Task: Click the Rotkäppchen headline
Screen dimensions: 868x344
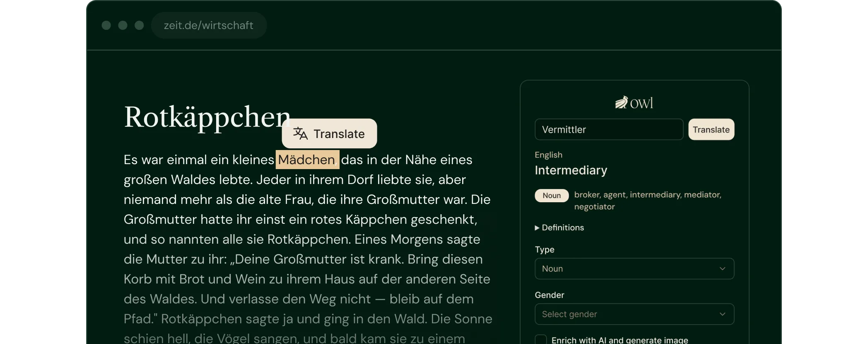Action: 207,117
